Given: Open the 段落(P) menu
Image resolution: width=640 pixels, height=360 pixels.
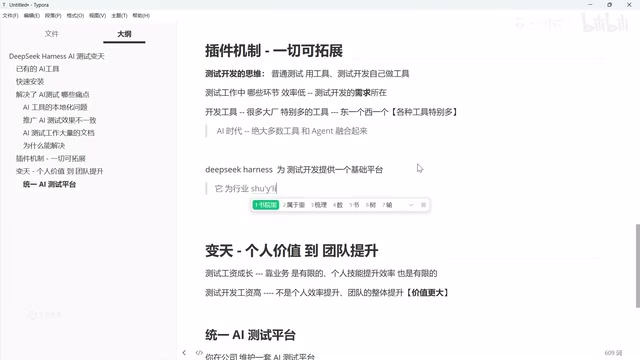Looking at the screenshot, I should (x=53, y=16).
